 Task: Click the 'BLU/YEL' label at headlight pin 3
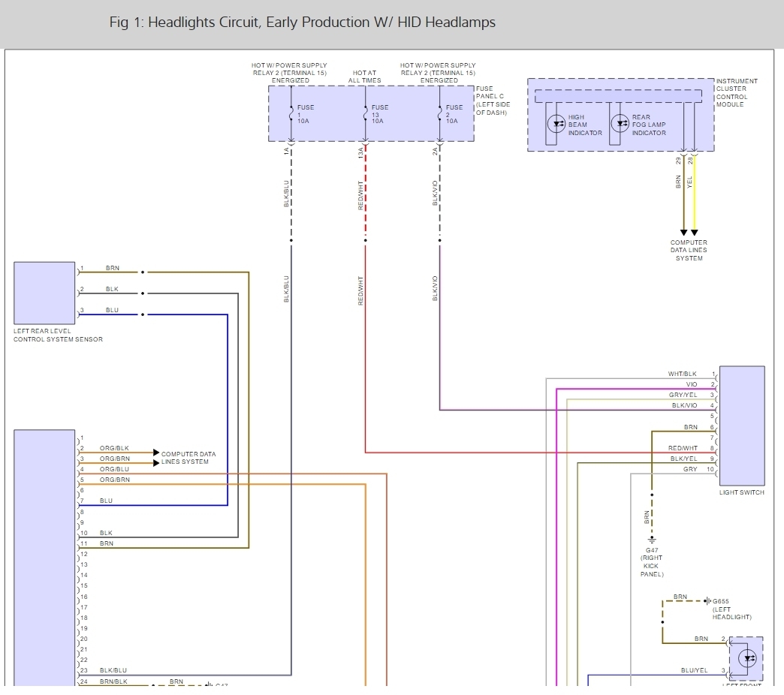point(694,670)
